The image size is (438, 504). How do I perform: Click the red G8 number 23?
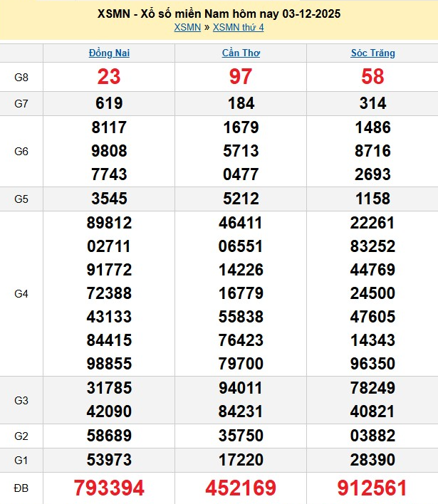109,77
